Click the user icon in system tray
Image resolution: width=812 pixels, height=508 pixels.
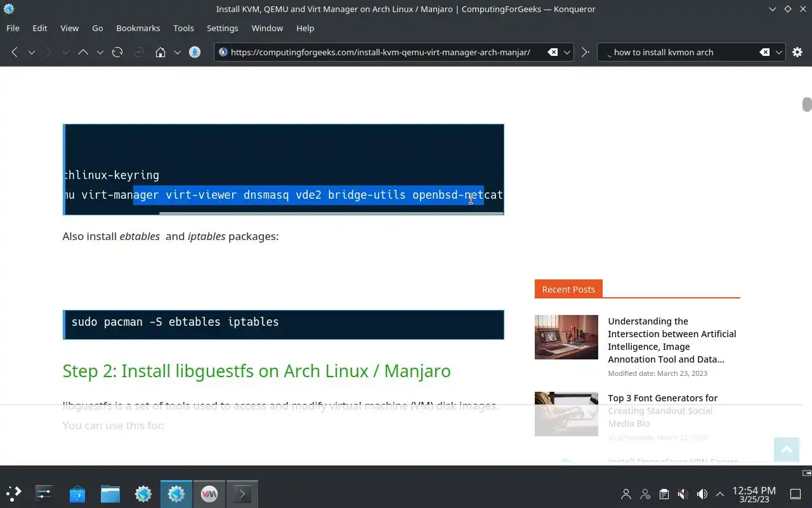point(626,493)
